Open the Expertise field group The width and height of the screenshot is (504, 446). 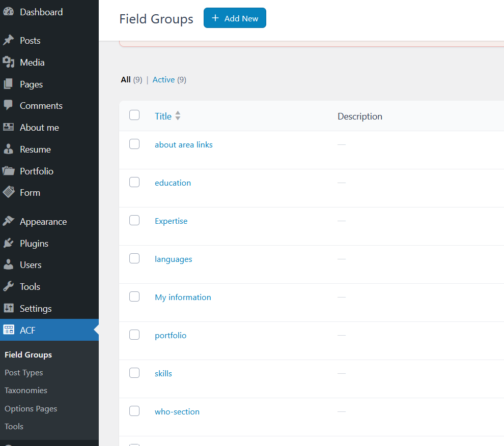(171, 221)
